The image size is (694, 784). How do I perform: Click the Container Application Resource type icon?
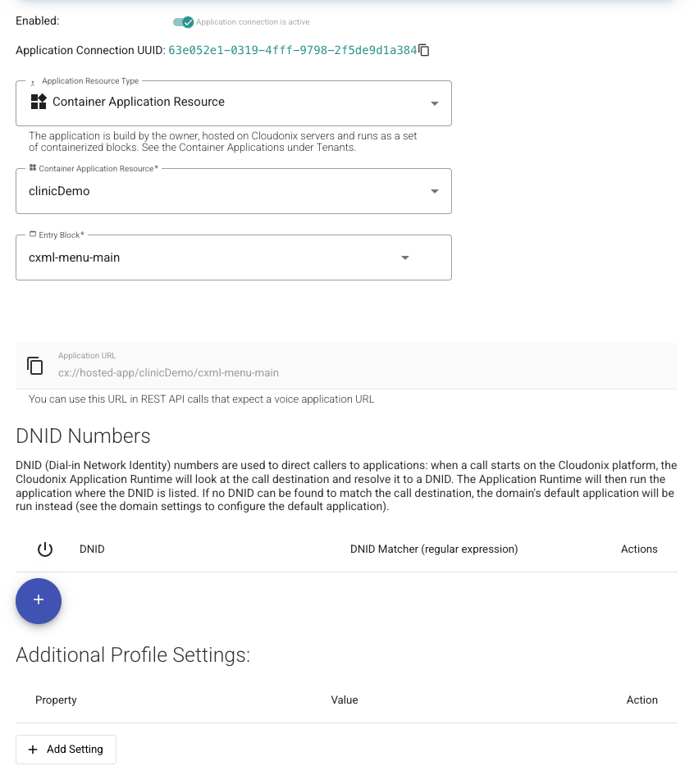tap(39, 102)
